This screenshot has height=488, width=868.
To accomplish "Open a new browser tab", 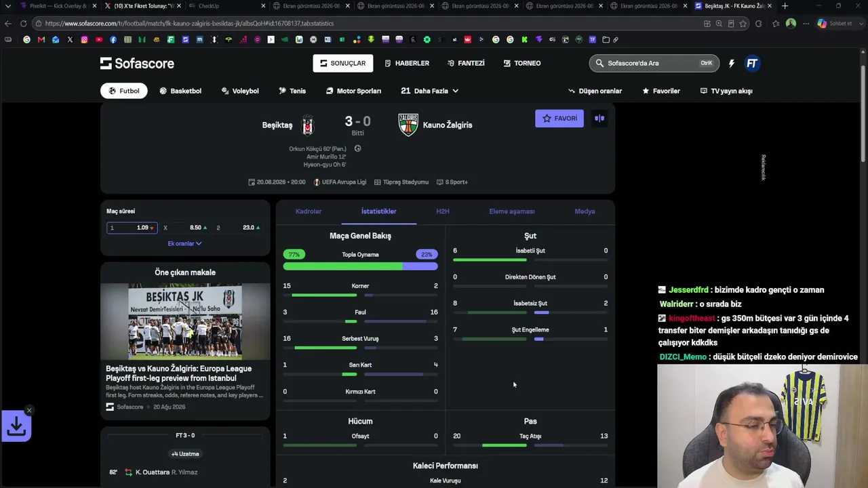I will 785,6.
